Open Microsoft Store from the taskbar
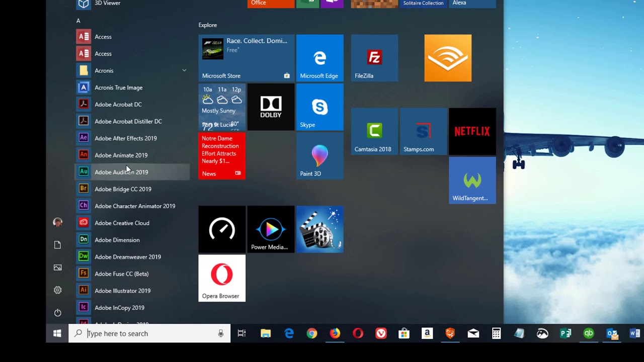This screenshot has width=644, height=362. tap(404, 333)
